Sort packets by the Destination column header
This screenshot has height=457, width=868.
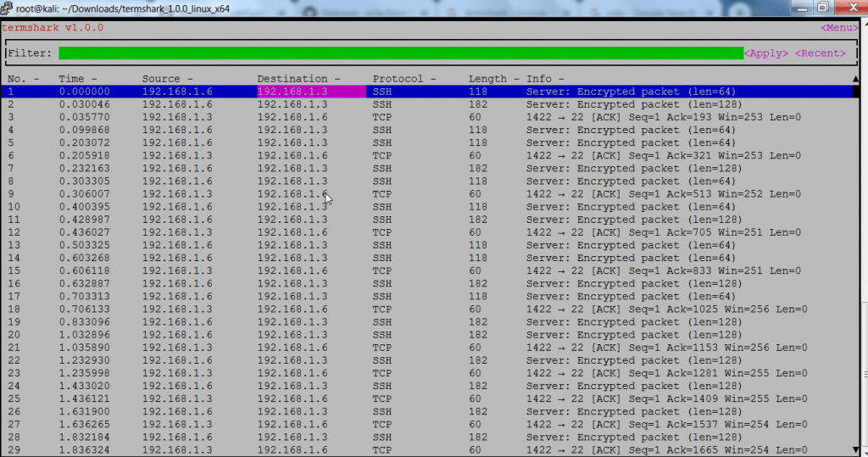pos(298,79)
